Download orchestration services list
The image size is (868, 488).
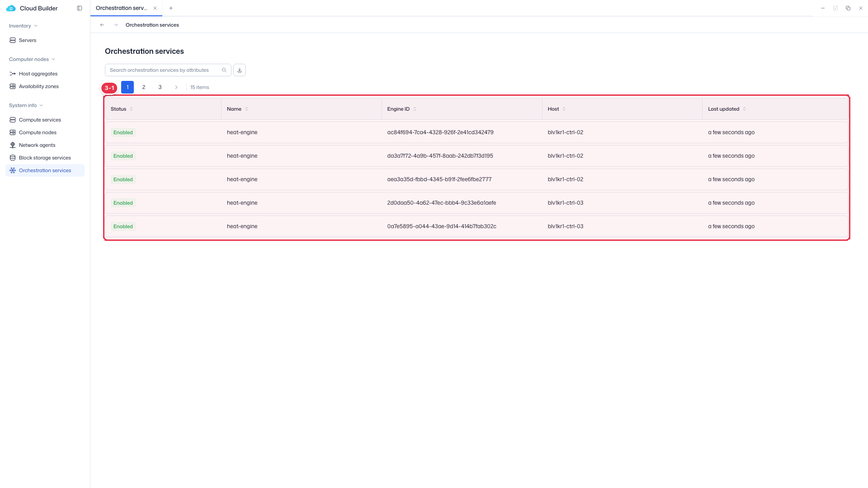coord(240,70)
